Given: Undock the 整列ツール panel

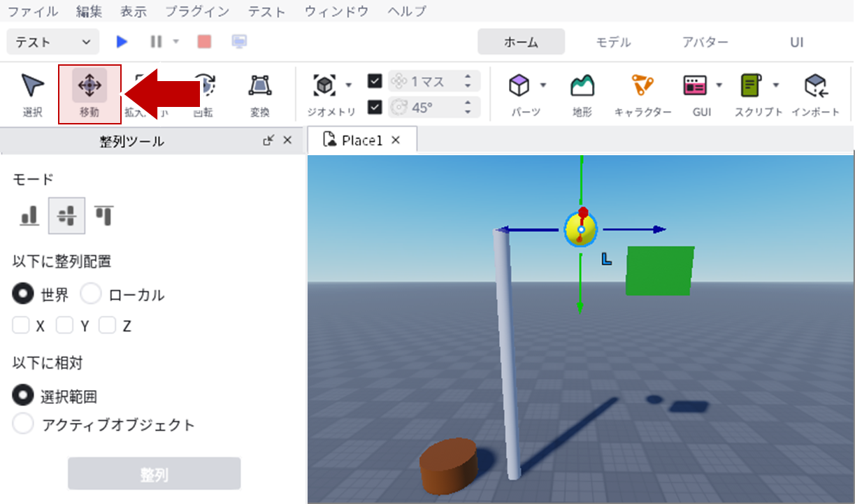Looking at the screenshot, I should pos(268,141).
